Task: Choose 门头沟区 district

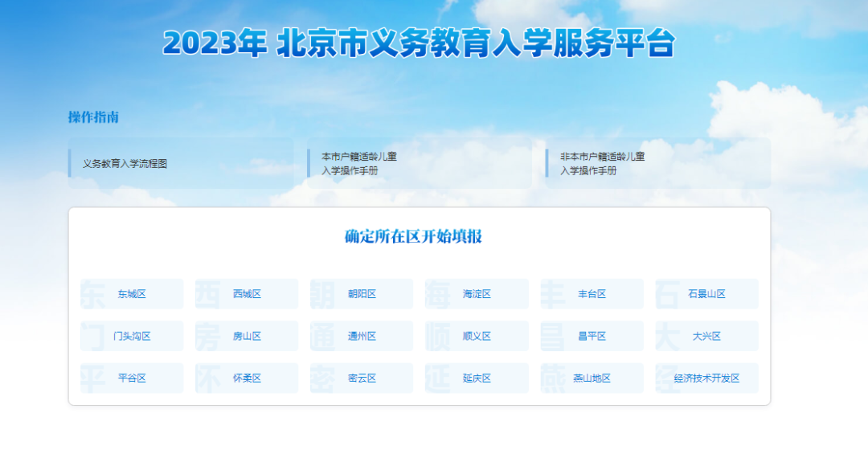Action: coord(132,336)
